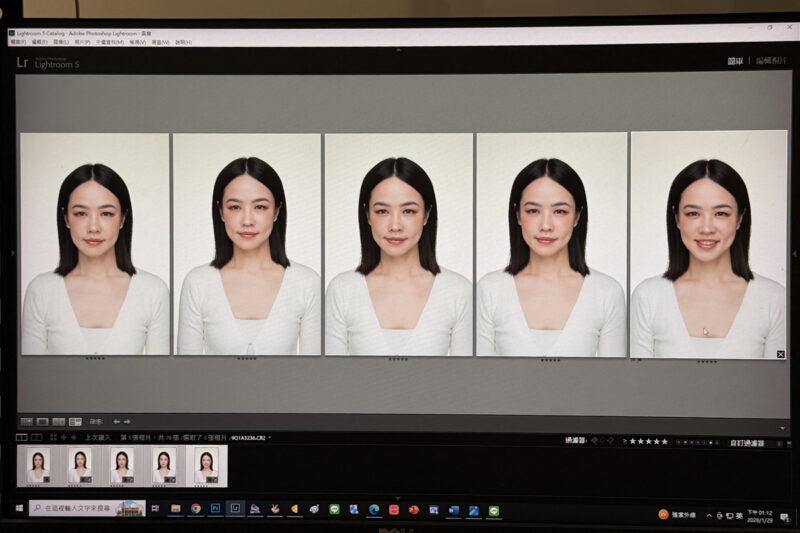Viewport: 800px width, 533px height.
Task: Select the first thumbnail in filmstrip
Action: tap(38, 464)
